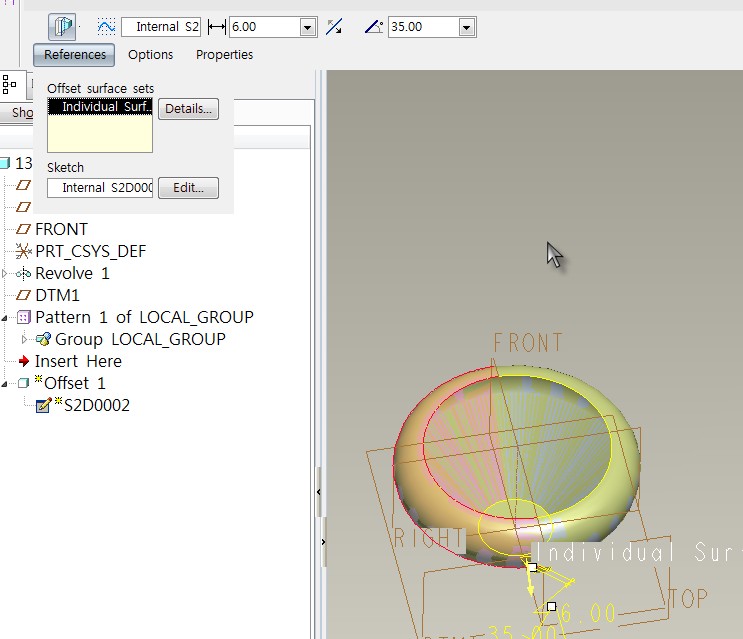Click the sketch region icon
Viewport: 743px width, 639px height.
click(106, 27)
